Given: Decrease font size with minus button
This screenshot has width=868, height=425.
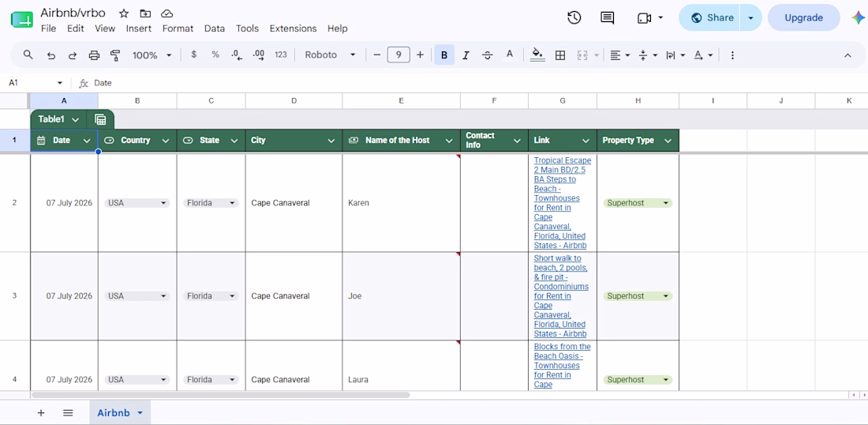Looking at the screenshot, I should click(x=377, y=55).
